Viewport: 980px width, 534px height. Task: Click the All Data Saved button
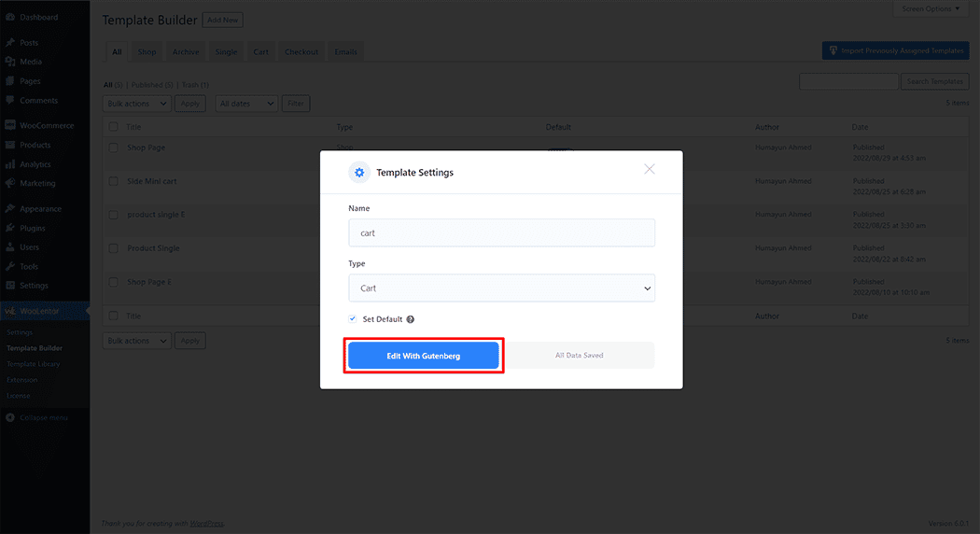click(580, 355)
